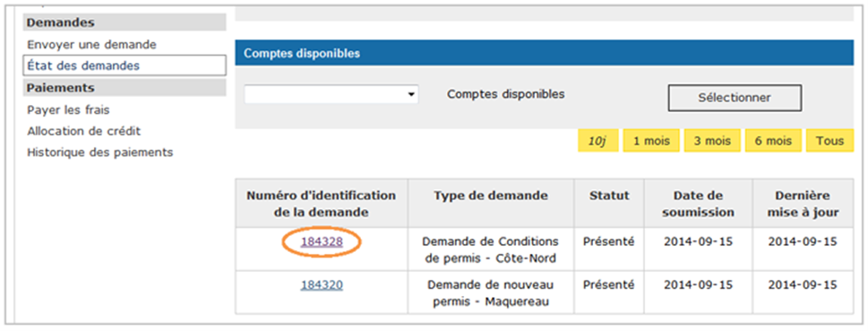Click the Numéro d'identification de la demande header
The height and width of the screenshot is (331, 868).
322,204
